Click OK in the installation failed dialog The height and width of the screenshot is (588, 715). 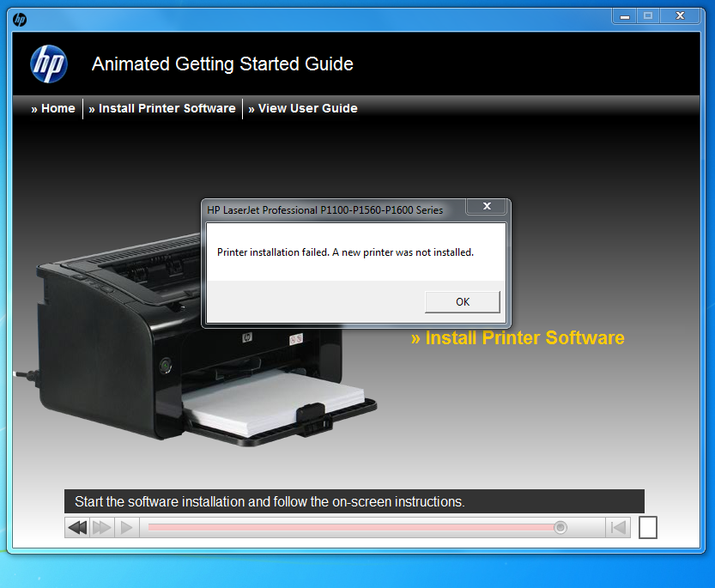463,301
